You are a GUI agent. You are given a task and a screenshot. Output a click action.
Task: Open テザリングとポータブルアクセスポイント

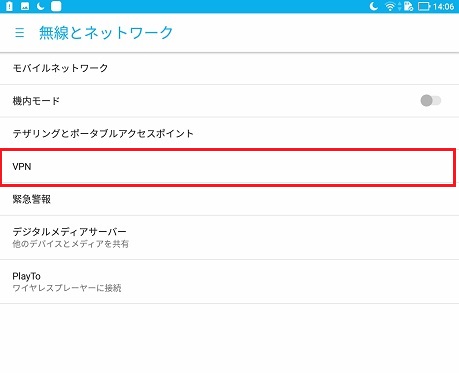coord(229,133)
